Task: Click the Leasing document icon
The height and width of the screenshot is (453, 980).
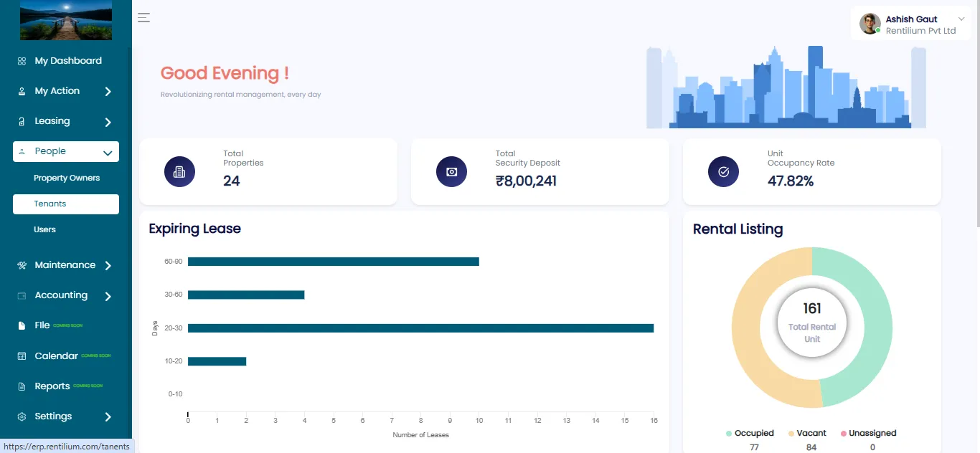Action: (x=22, y=122)
